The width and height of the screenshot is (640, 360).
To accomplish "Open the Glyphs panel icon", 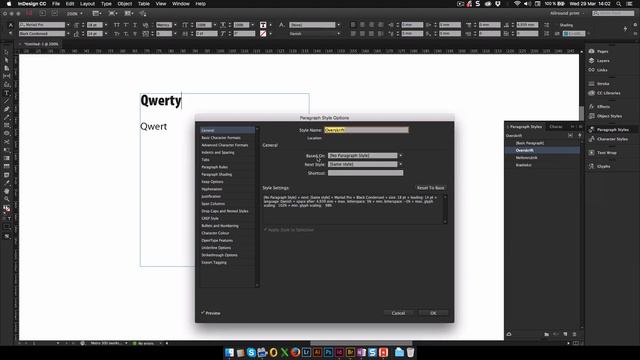I will point(592,166).
